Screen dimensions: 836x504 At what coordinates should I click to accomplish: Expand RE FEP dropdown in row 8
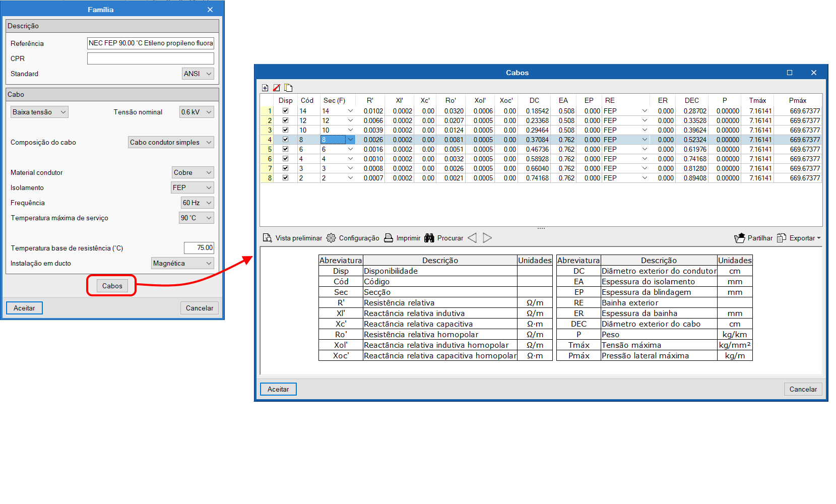(x=645, y=178)
